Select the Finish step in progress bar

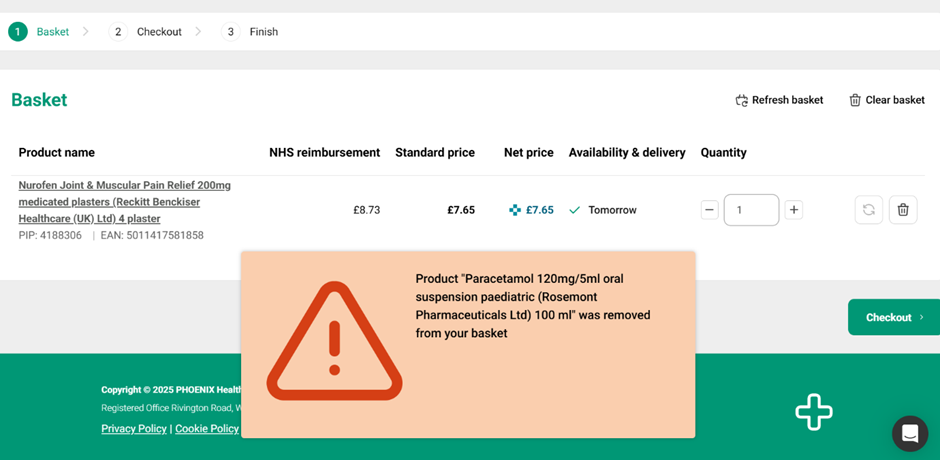pos(263,32)
